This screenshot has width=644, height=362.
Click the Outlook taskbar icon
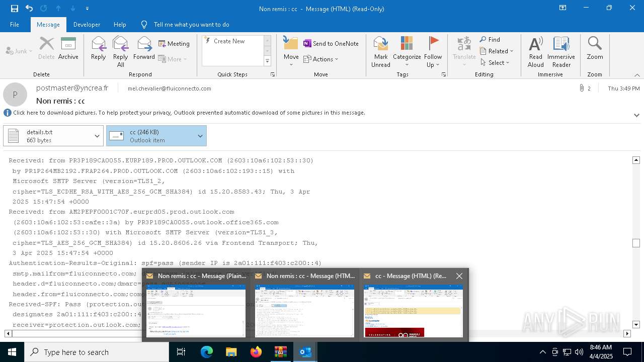click(305, 352)
